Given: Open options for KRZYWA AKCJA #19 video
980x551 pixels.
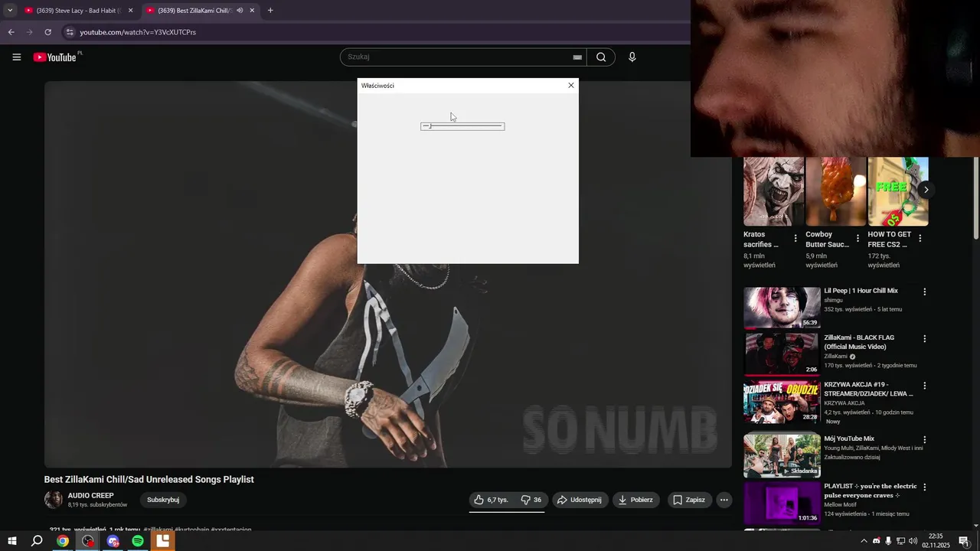Looking at the screenshot, I should (924, 386).
